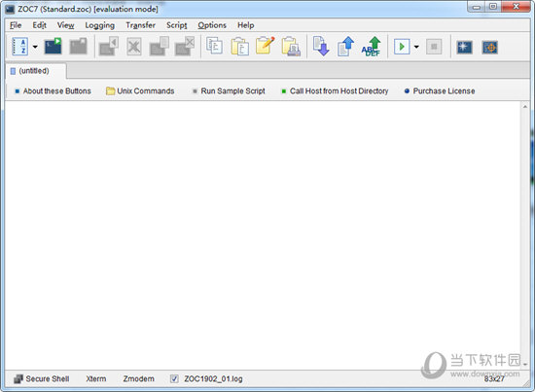Open the File menu
Screen dimensions: 535x392
tap(16, 25)
